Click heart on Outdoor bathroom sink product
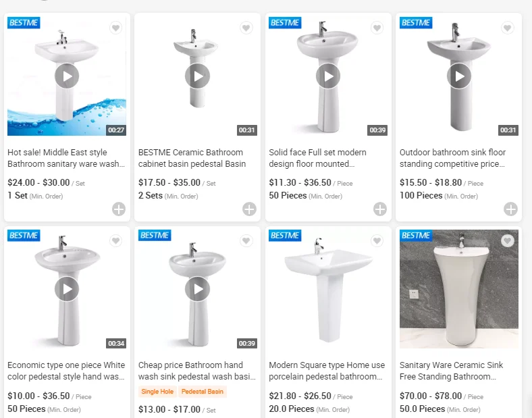Image resolution: width=532 pixels, height=418 pixels. 508,28
